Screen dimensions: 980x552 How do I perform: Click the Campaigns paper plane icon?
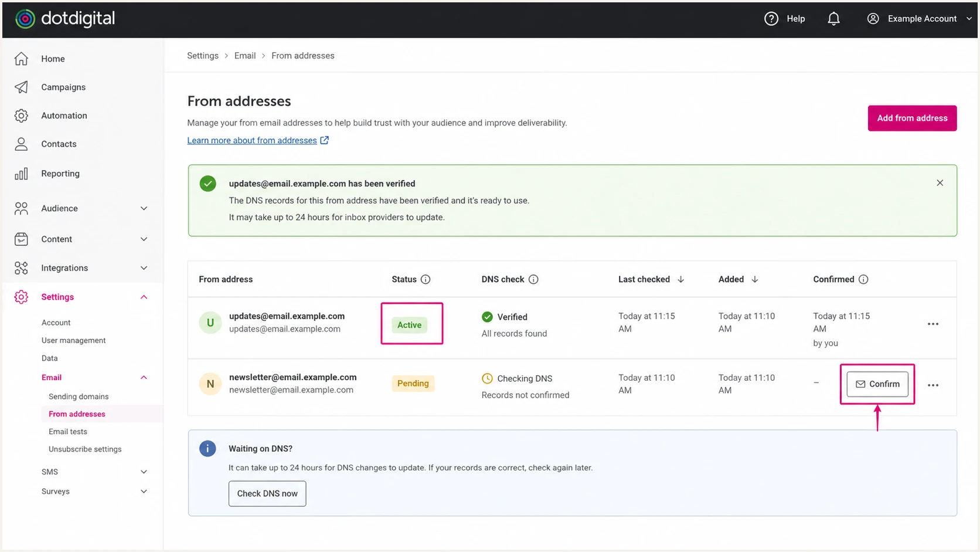coord(21,87)
